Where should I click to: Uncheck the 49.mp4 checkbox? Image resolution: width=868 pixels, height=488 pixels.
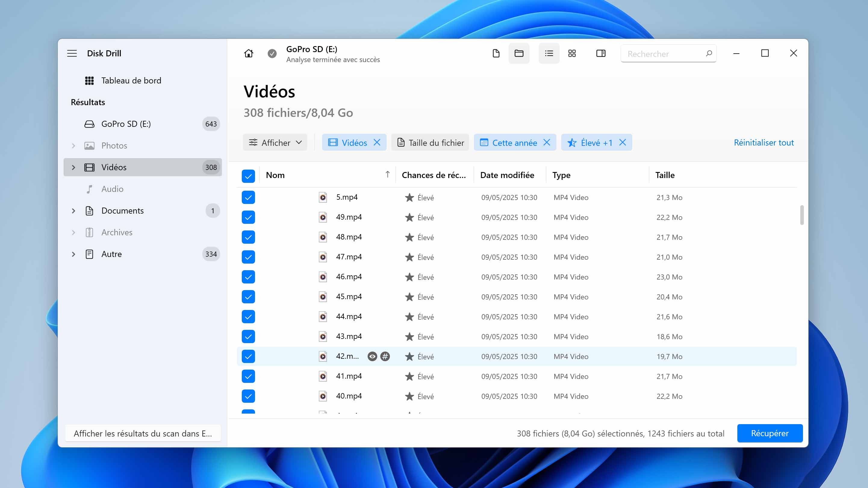tap(248, 217)
